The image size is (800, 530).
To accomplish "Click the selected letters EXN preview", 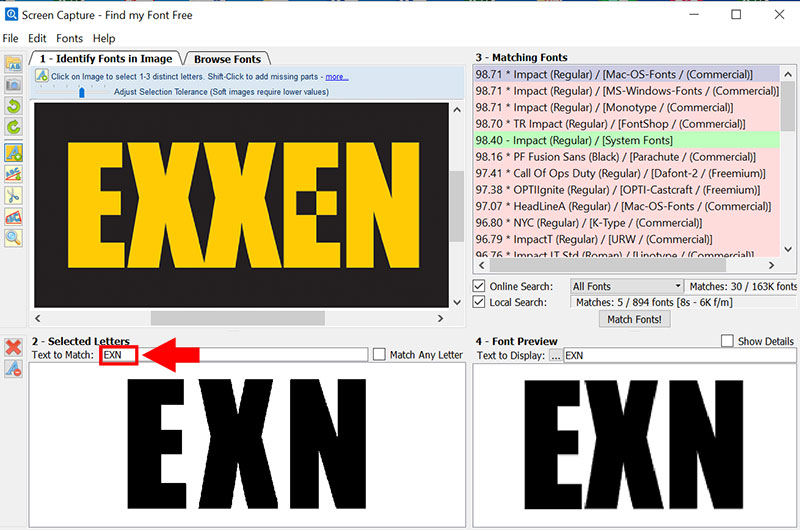I will 246,443.
